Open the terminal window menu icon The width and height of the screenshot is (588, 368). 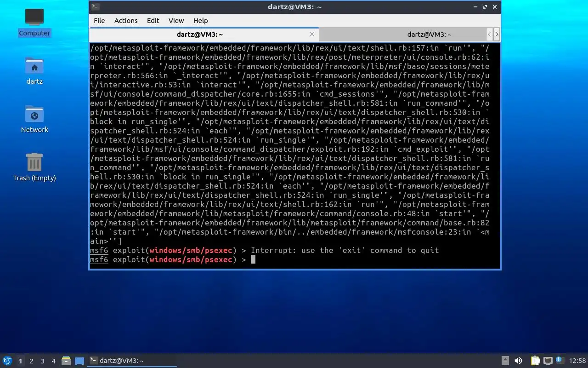pos(95,6)
